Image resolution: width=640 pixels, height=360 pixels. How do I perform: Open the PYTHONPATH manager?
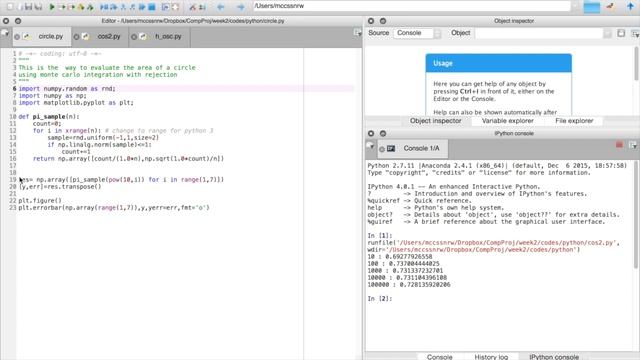click(x=202, y=7)
